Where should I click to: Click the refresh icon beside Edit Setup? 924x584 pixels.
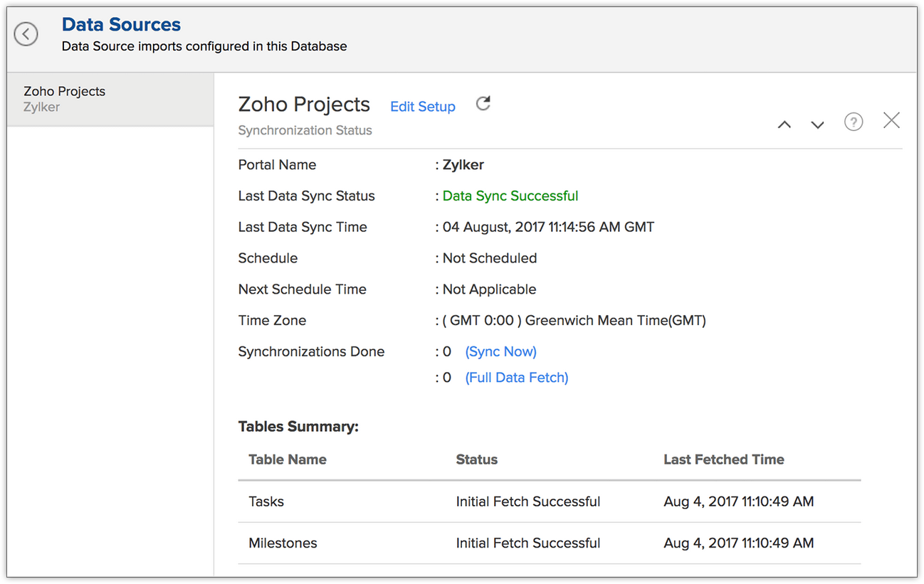(483, 104)
